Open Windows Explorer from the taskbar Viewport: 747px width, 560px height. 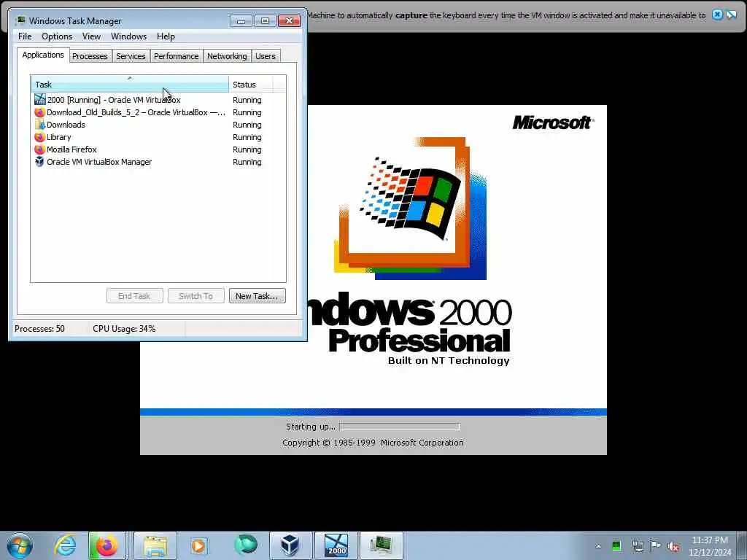[x=155, y=545]
